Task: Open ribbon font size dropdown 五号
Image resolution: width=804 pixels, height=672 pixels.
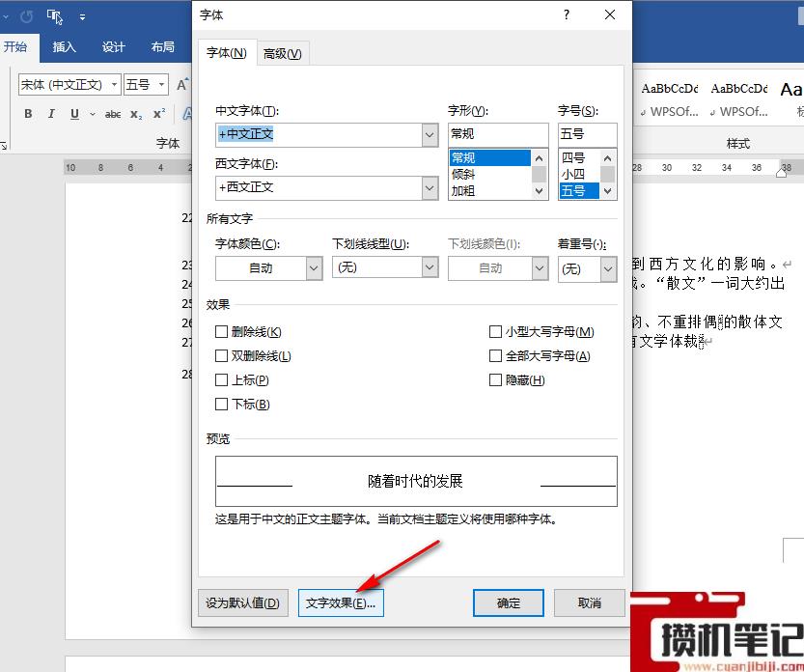Action: click(x=161, y=85)
